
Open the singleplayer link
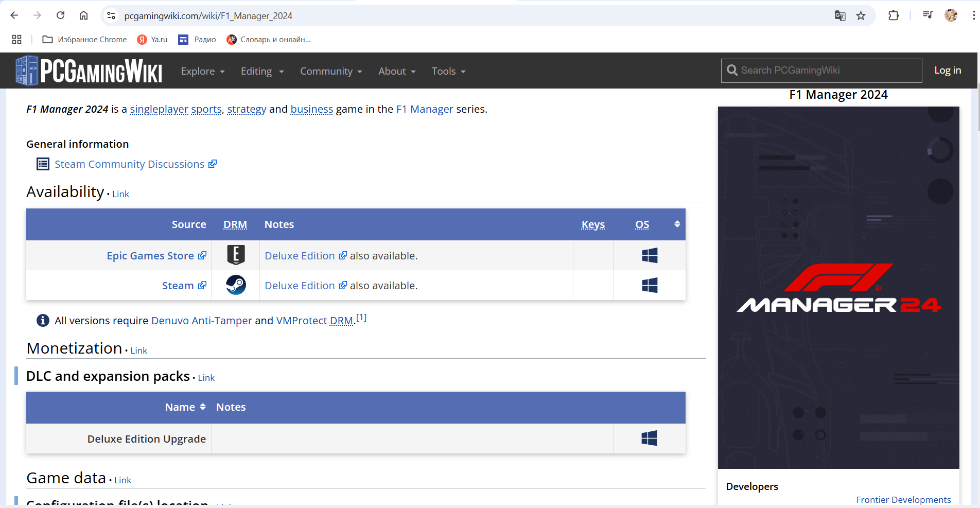click(159, 109)
